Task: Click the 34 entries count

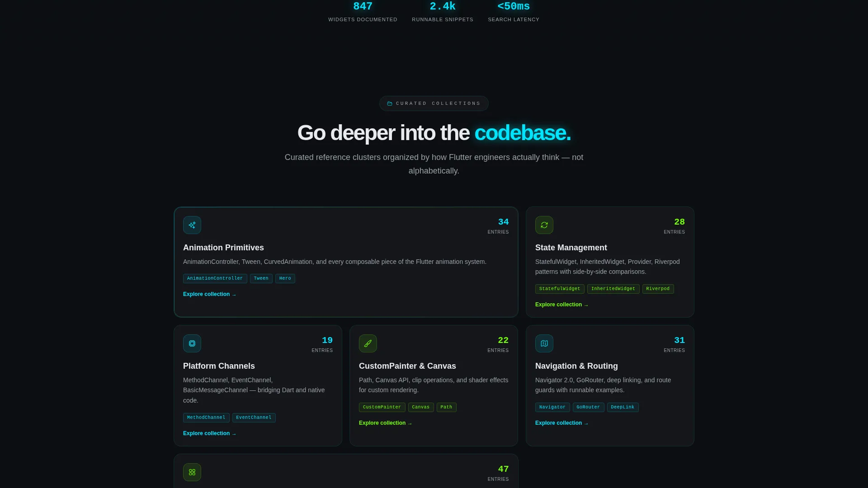Action: coord(498,226)
